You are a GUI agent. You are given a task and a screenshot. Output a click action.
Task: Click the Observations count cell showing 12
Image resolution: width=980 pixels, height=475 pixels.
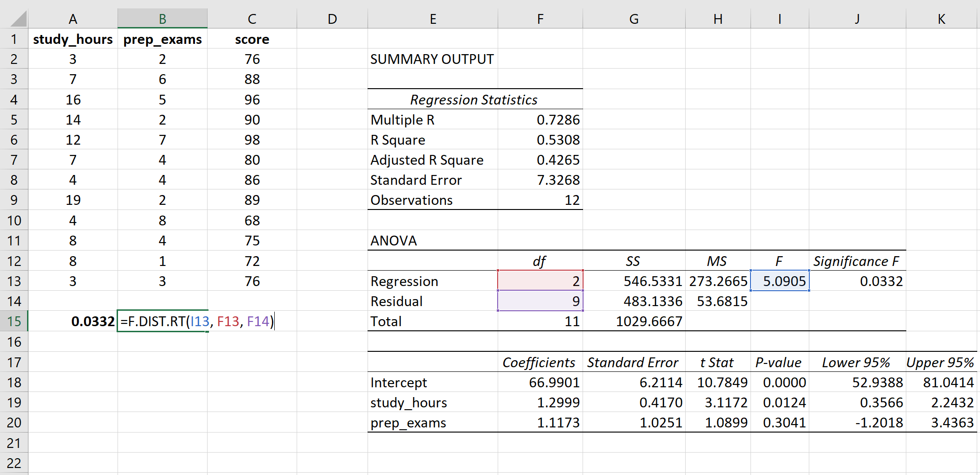click(540, 200)
